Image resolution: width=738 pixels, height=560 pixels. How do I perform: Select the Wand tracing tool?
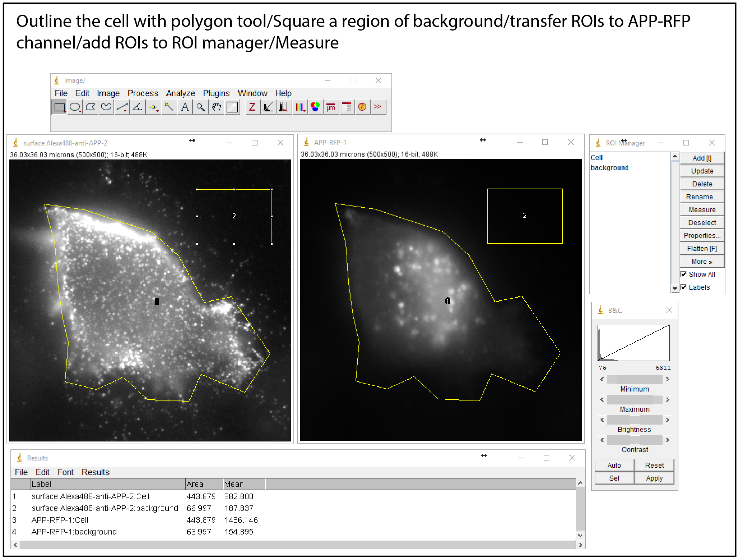[169, 107]
